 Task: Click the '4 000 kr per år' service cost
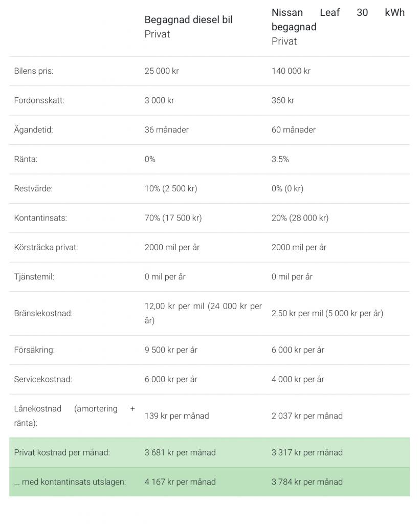[x=298, y=379]
